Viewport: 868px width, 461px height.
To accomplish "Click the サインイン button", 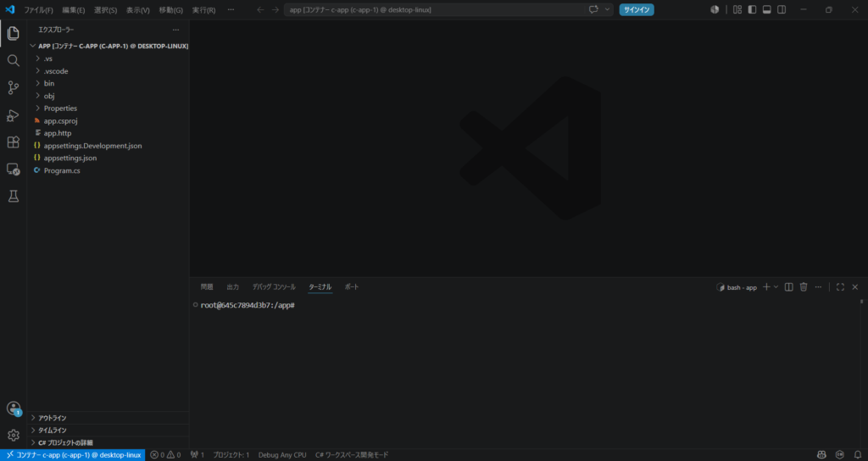I will [x=637, y=10].
